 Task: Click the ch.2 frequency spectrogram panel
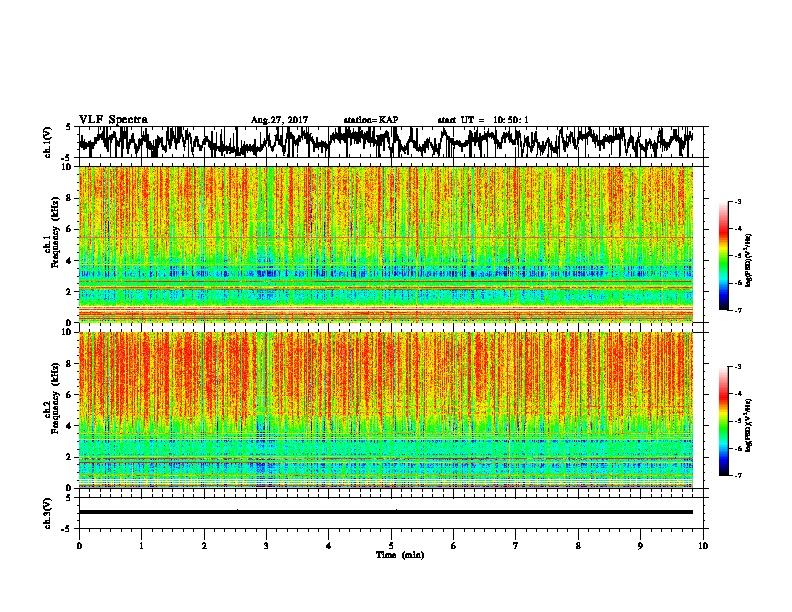[386, 410]
